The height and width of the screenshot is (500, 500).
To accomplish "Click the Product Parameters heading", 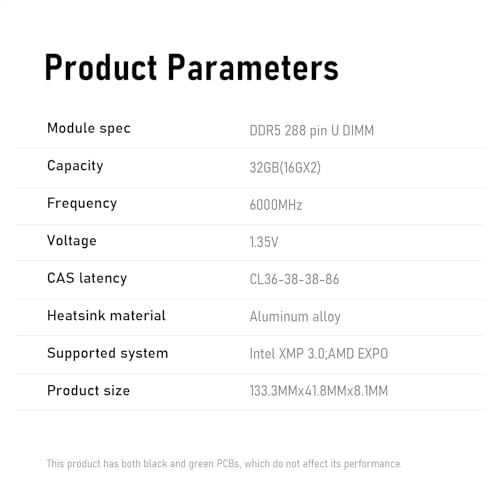I will point(192,67).
